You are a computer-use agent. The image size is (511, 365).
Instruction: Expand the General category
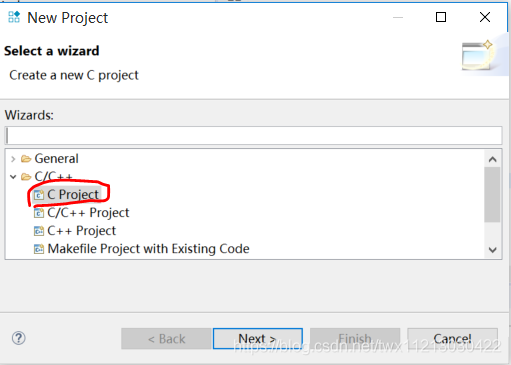click(x=13, y=159)
